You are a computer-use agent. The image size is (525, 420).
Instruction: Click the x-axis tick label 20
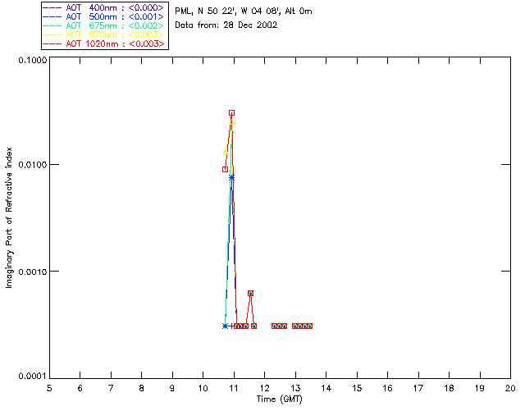tap(510, 388)
